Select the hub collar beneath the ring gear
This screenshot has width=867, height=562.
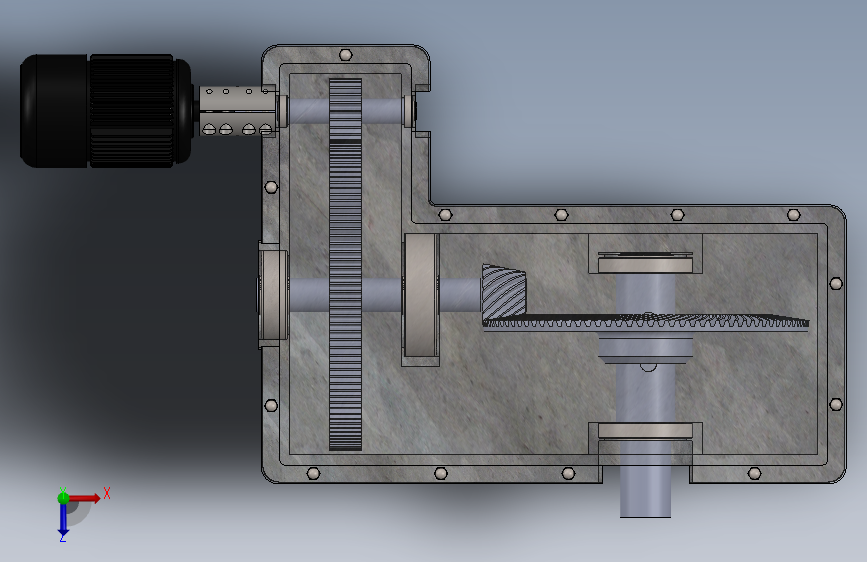(x=645, y=348)
